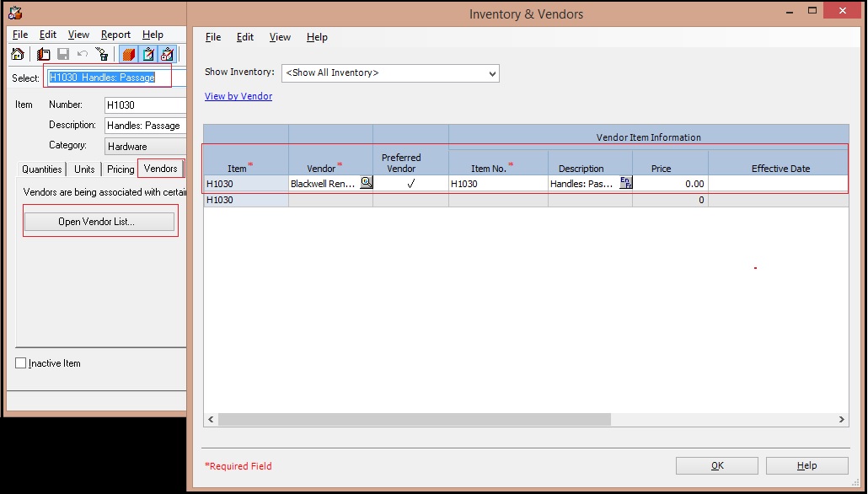Click the notebook icon in the toolbar
This screenshot has width=868, height=494.
[43, 55]
